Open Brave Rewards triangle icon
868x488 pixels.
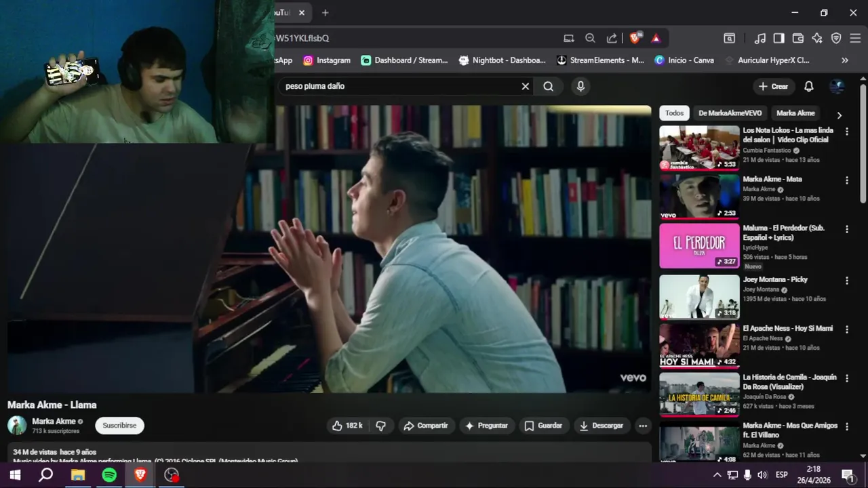pos(656,38)
